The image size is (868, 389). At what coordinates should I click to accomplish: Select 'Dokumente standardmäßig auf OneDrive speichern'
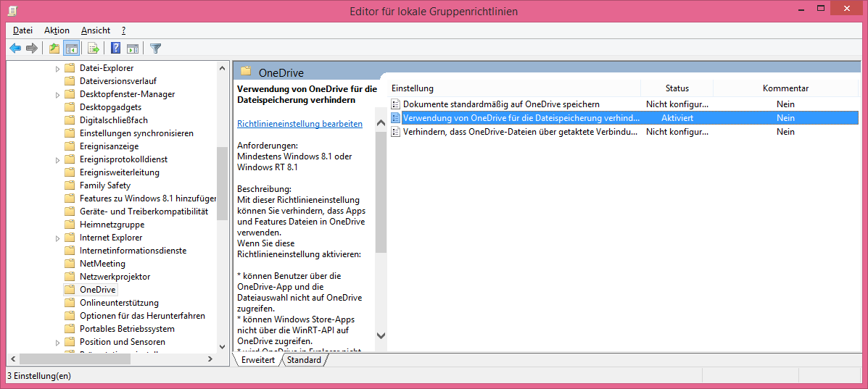pos(501,104)
